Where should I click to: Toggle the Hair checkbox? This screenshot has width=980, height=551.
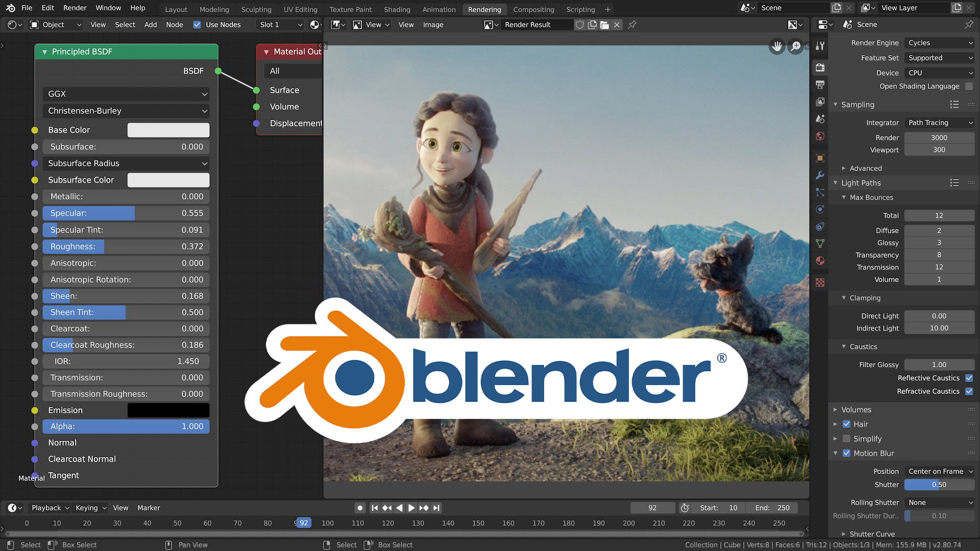coord(846,424)
